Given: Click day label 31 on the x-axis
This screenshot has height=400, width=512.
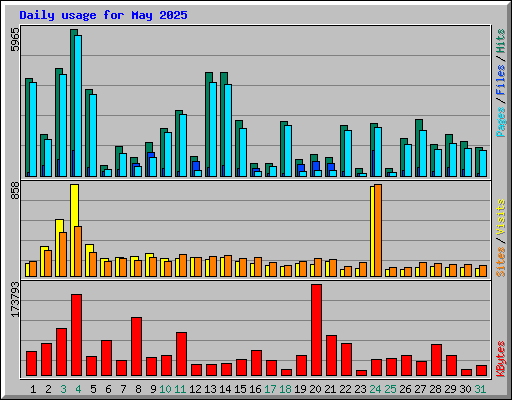Looking at the screenshot, I should (480, 389).
